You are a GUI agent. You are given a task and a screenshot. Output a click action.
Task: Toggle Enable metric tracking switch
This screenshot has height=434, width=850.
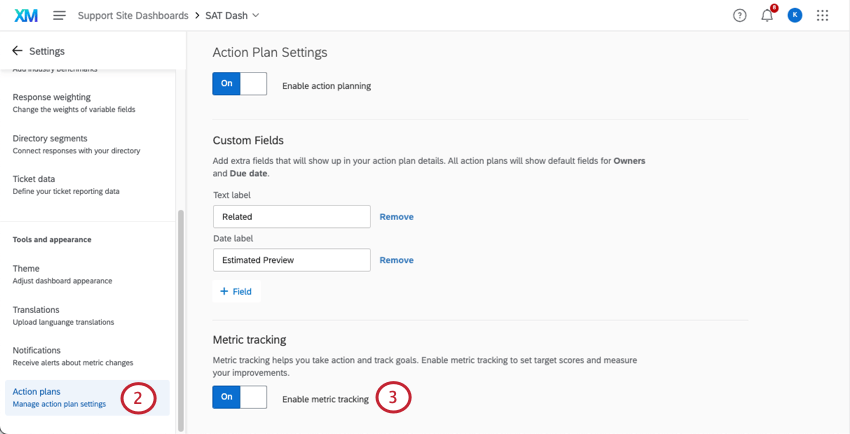(x=240, y=397)
